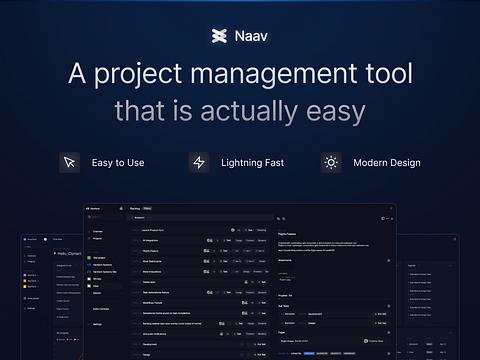
Task: Click the blue highlighted tag in detail panel
Action: click(x=309, y=353)
